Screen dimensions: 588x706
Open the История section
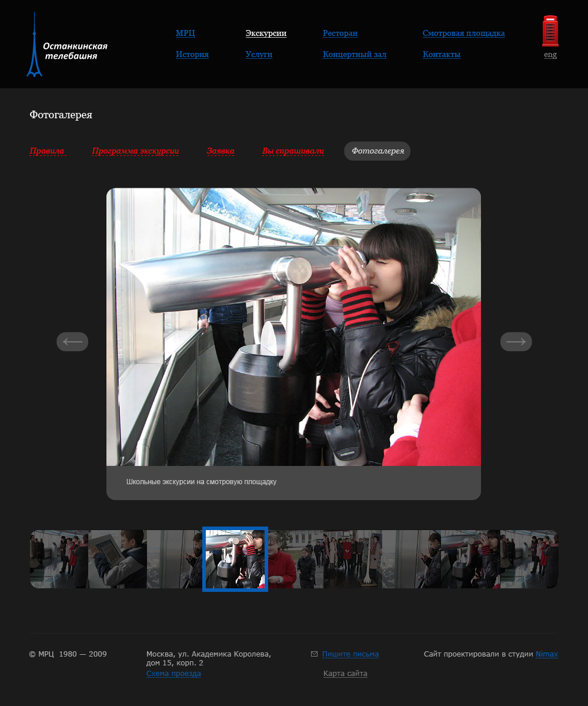(x=192, y=55)
